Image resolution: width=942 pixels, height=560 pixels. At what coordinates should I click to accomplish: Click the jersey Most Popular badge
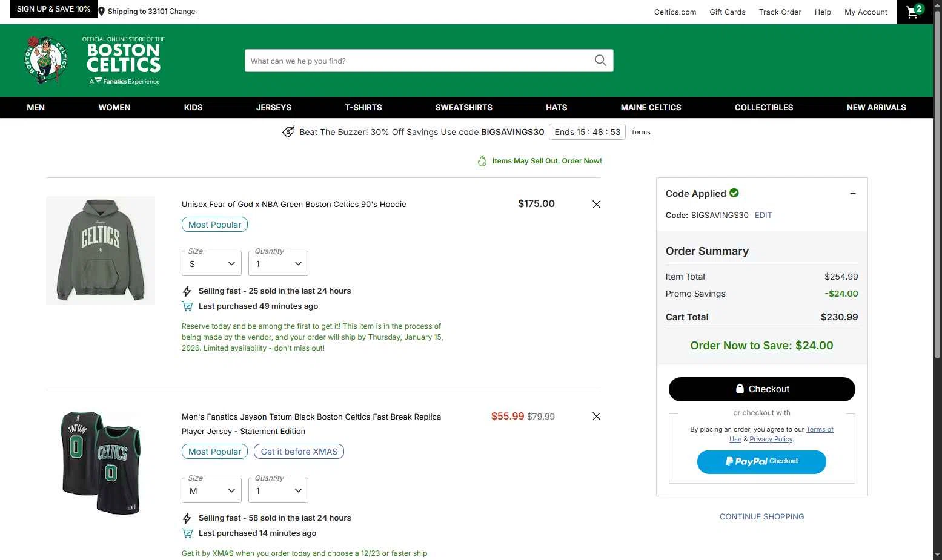[x=214, y=452]
